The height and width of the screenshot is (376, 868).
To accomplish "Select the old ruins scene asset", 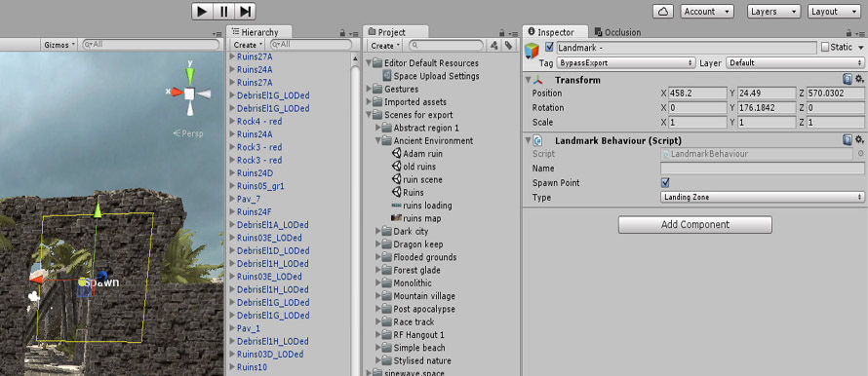I will coord(414,167).
